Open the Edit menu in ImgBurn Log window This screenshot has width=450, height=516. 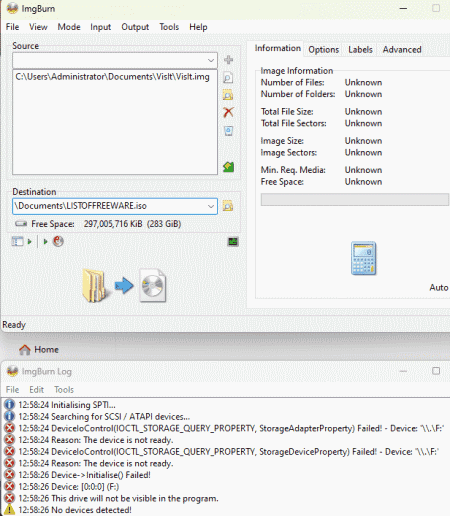36,390
